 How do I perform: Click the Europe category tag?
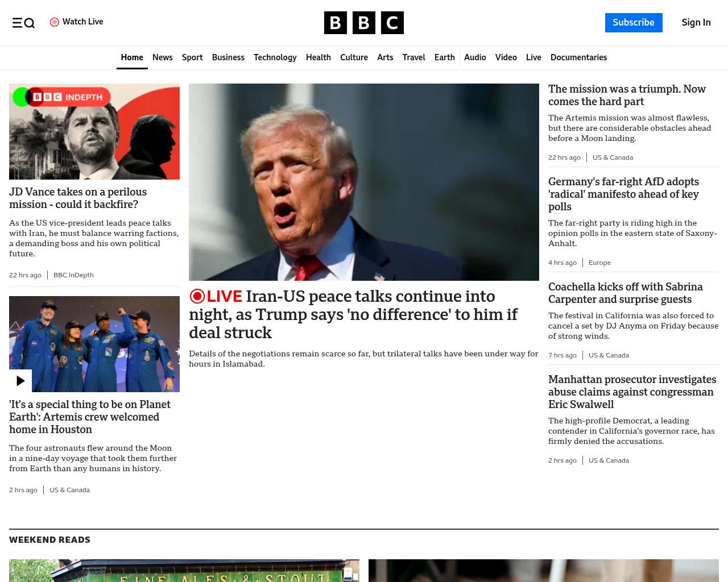tap(599, 263)
